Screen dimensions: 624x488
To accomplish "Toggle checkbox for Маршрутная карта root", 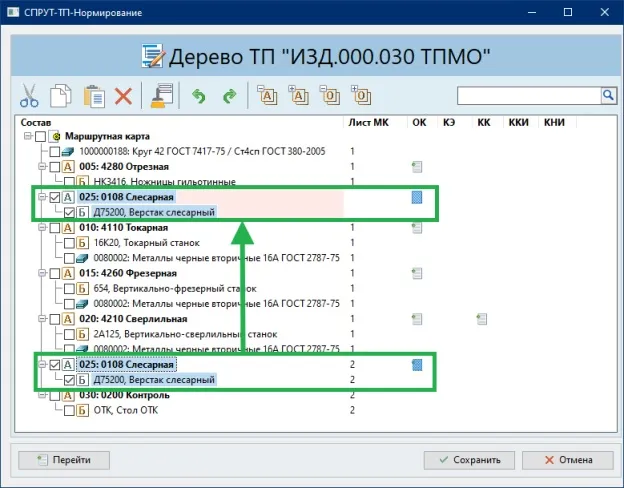I will [x=41, y=136].
